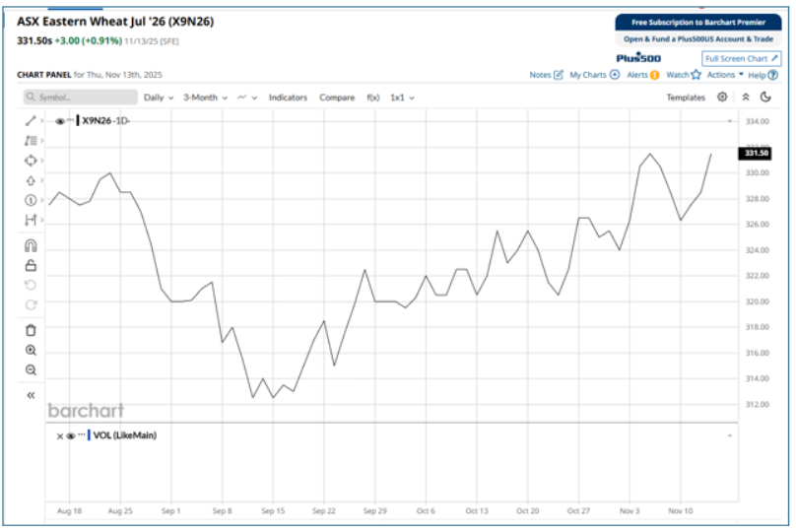Screen dimensions: 796x532
Task: Click the VOL blue color swatch
Action: pos(90,435)
